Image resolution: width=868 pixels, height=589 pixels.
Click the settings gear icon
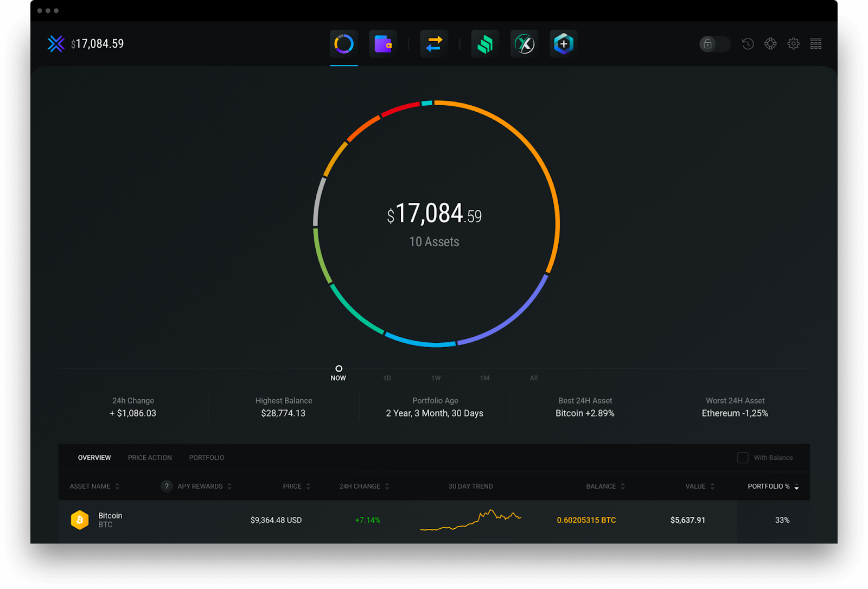[793, 44]
